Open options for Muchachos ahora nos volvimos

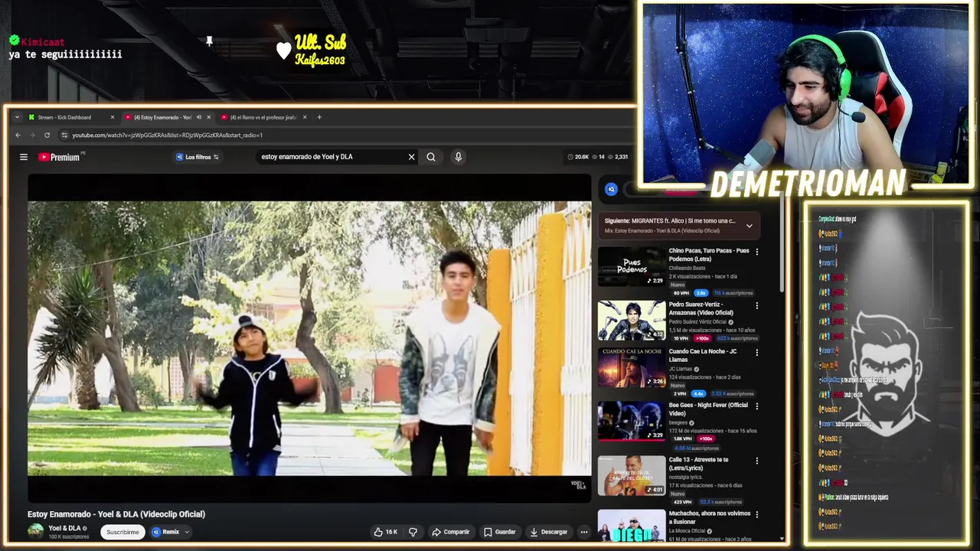[x=757, y=514]
